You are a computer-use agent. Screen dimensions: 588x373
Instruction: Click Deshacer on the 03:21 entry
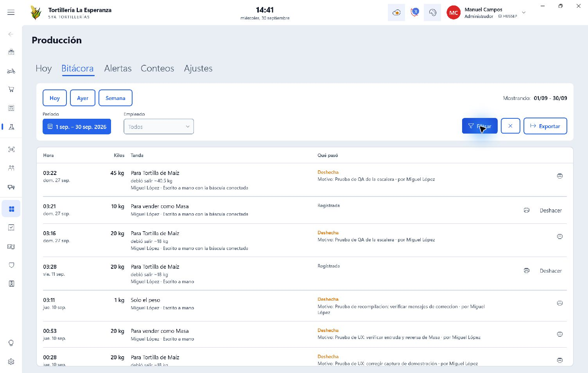pyautogui.click(x=550, y=210)
